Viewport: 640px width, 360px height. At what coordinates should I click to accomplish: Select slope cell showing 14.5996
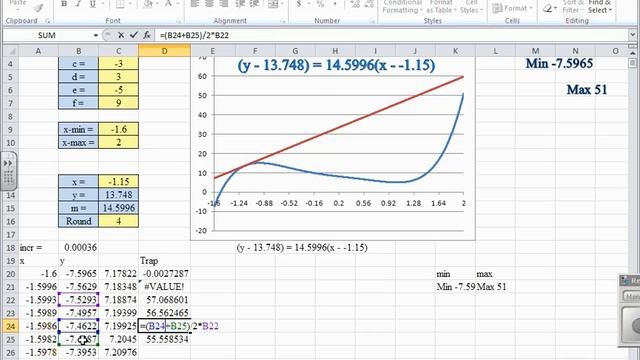(118, 208)
